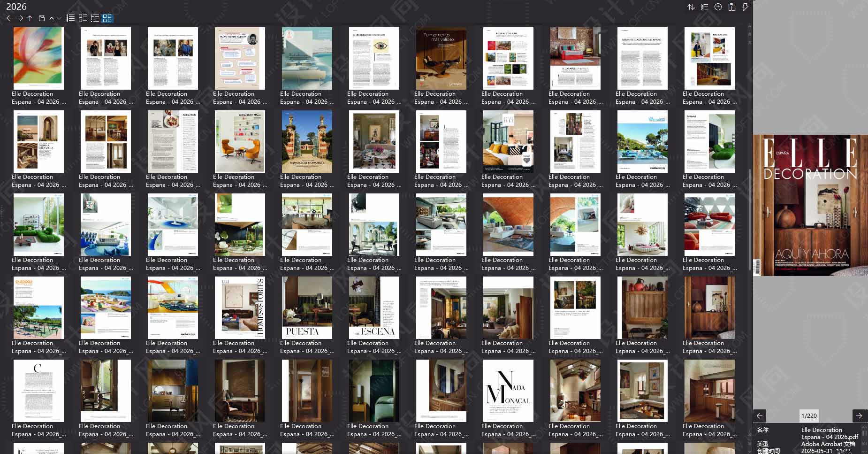Click the 'Adobe Acrobat 文档' type value
Viewport: 868px width, 454px height.
point(828,444)
